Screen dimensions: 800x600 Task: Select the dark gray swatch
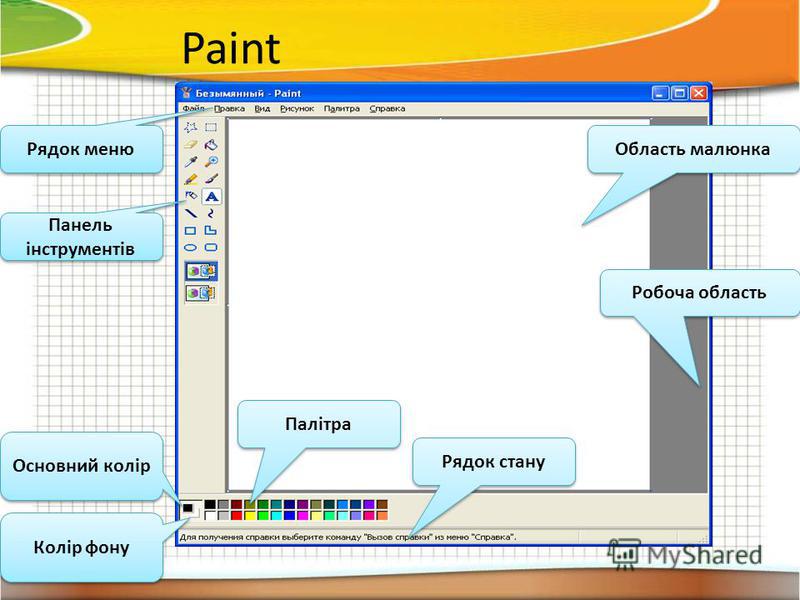pos(223,505)
